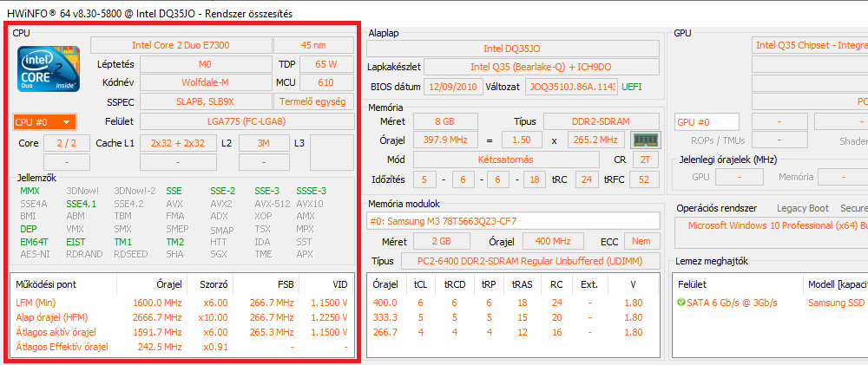Click the tRAS column header in memory timings
The image size is (868, 365).
(x=523, y=284)
